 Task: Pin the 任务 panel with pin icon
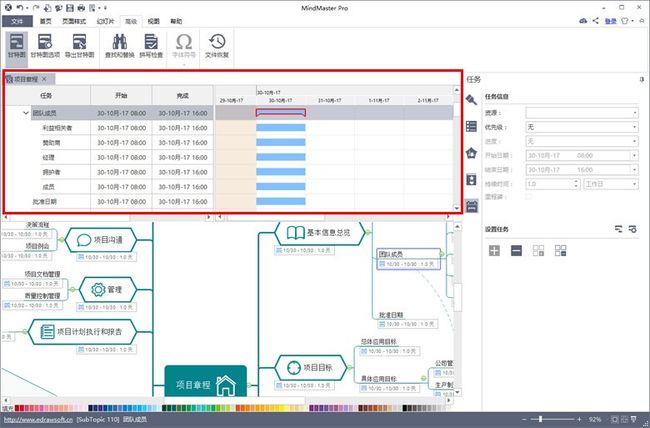642,79
